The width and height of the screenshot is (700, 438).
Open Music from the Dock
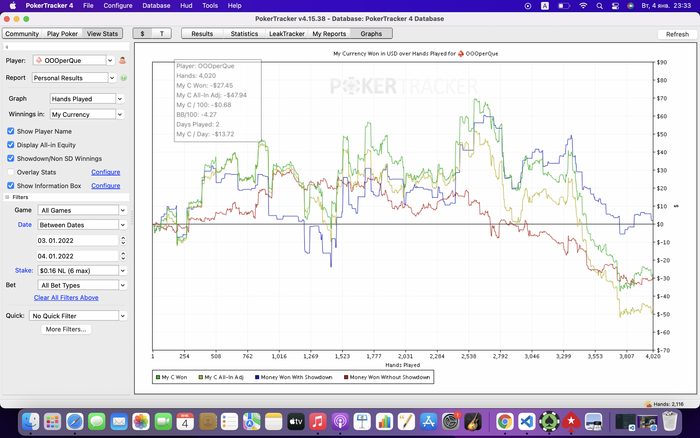pos(318,421)
